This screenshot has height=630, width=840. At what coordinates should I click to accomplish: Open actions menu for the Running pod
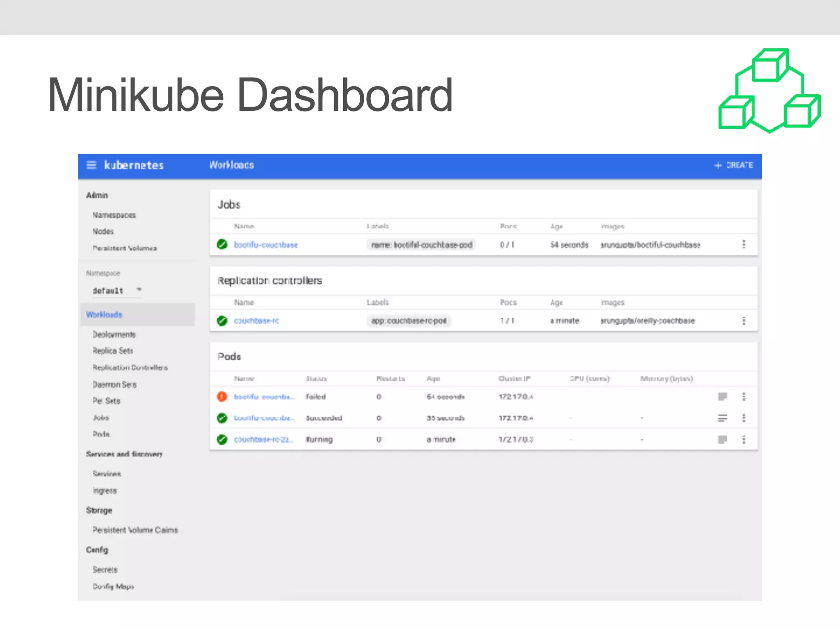pos(744,440)
